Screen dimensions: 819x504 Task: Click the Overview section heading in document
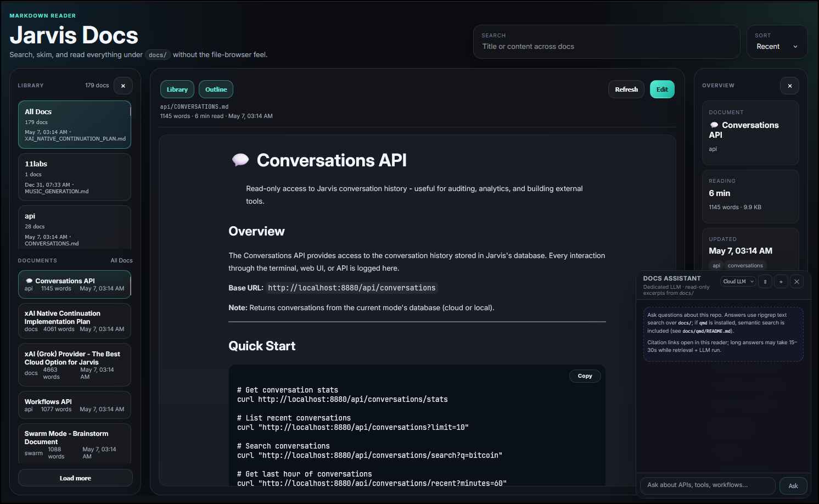(256, 231)
